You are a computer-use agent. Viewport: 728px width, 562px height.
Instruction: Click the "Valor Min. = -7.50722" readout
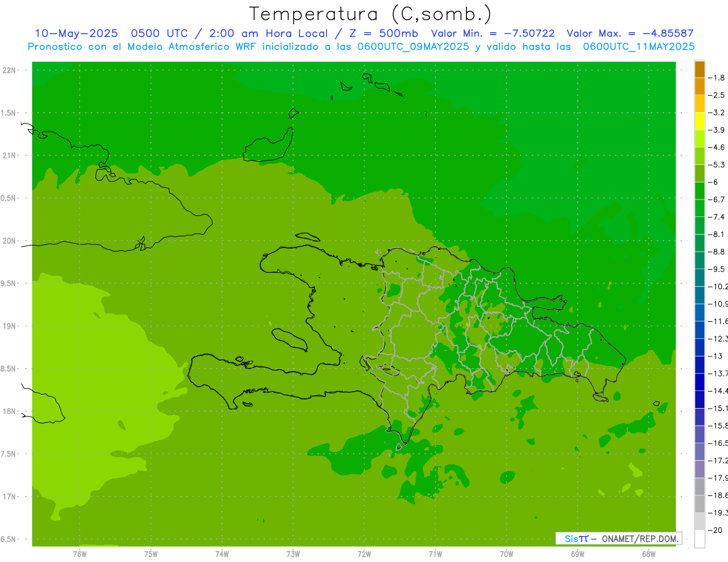click(493, 33)
